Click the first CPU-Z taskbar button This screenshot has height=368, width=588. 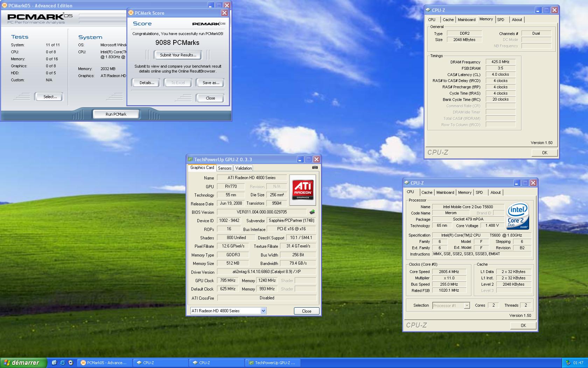(161, 363)
